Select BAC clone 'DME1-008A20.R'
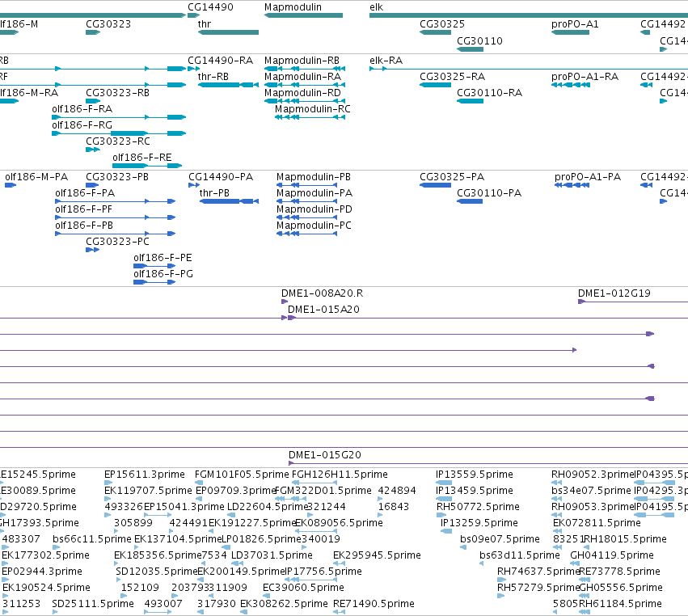The height and width of the screenshot is (616, 688). [322, 293]
